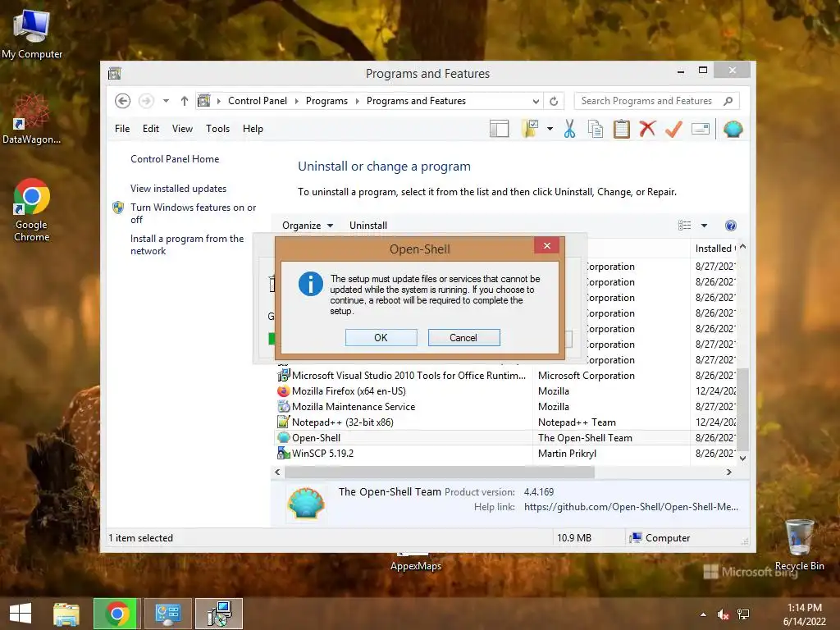The image size is (840, 630).
Task: Open Control Panel Home link
Action: tap(175, 159)
